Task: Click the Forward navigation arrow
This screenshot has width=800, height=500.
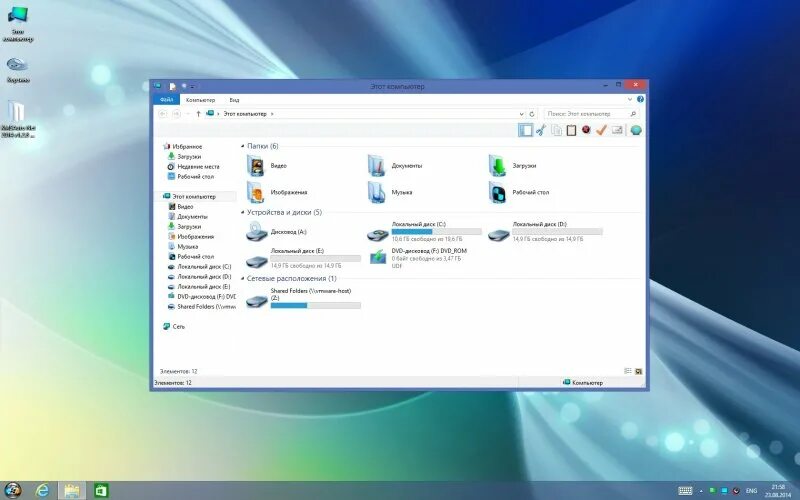Action: click(176, 114)
